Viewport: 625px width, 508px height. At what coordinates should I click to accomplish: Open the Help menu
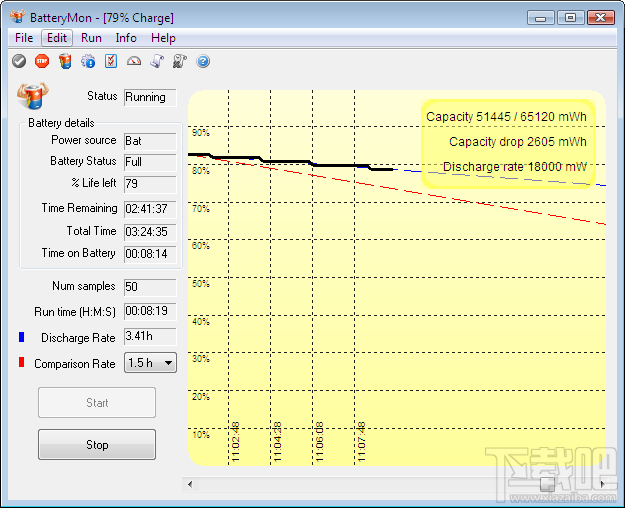(x=163, y=38)
